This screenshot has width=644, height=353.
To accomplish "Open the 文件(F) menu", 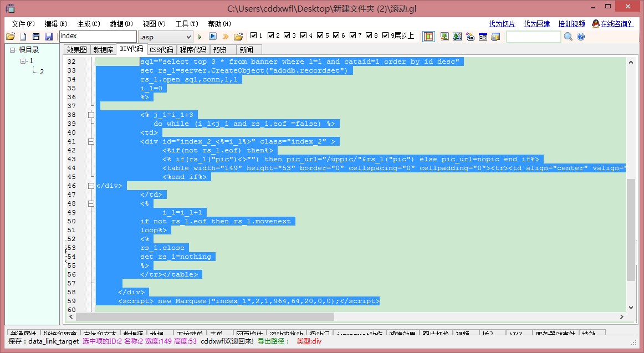I will [23, 24].
